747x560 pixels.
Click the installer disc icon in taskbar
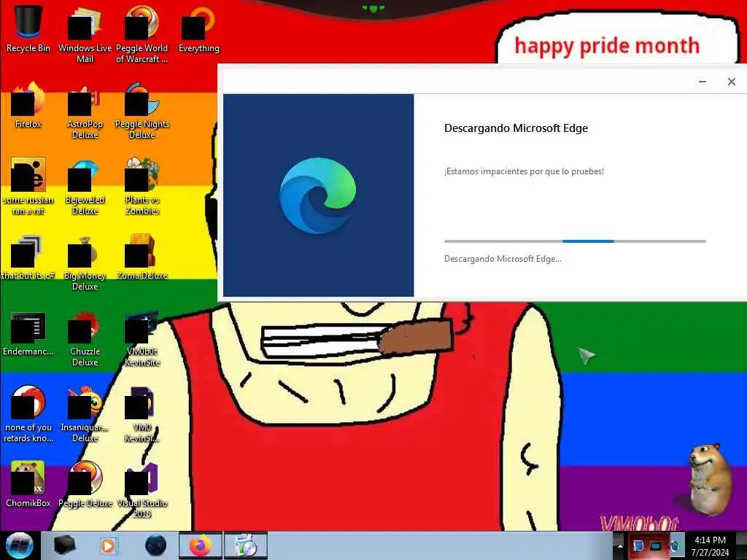coord(246,545)
